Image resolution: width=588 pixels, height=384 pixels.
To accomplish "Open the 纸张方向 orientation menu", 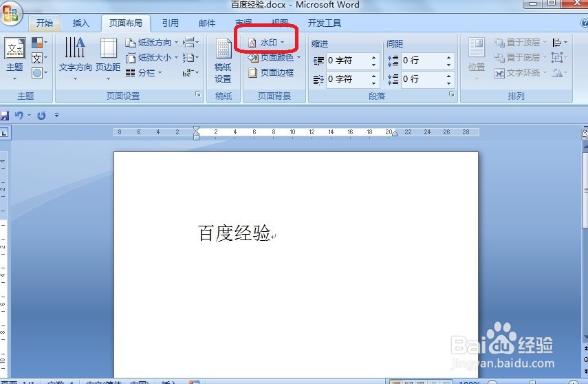I will click(151, 43).
